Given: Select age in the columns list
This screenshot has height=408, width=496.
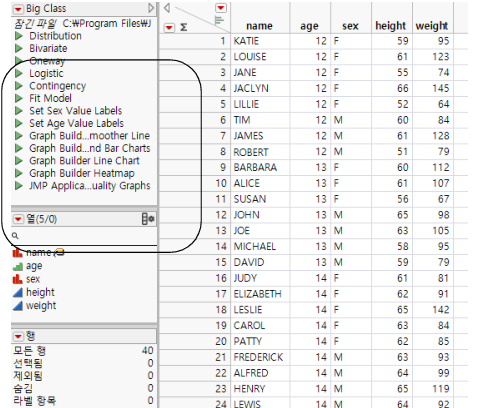Looking at the screenshot, I should click(34, 266).
